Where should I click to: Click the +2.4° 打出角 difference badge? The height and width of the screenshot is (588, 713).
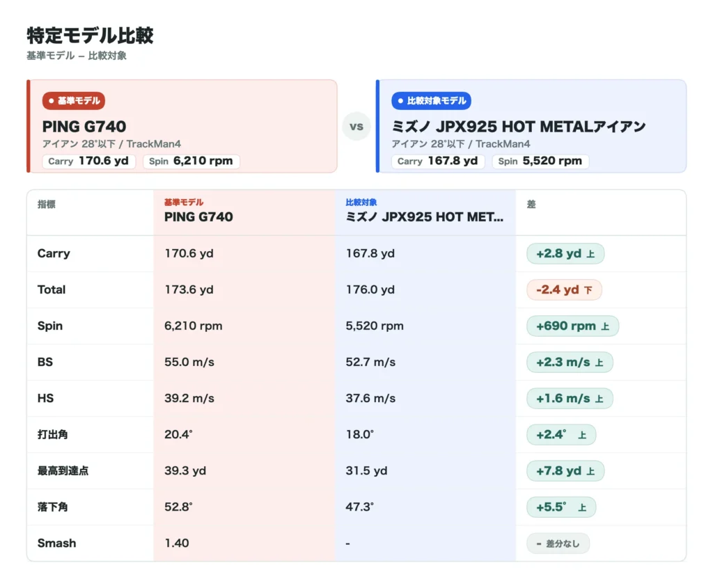click(x=561, y=435)
